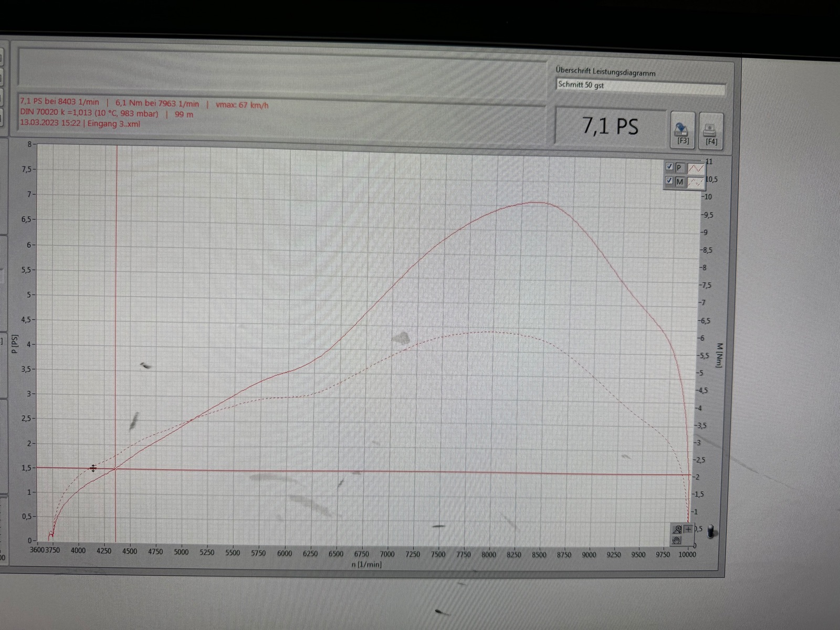Click the print button labeled F4
The height and width of the screenshot is (630, 840).
point(710,131)
